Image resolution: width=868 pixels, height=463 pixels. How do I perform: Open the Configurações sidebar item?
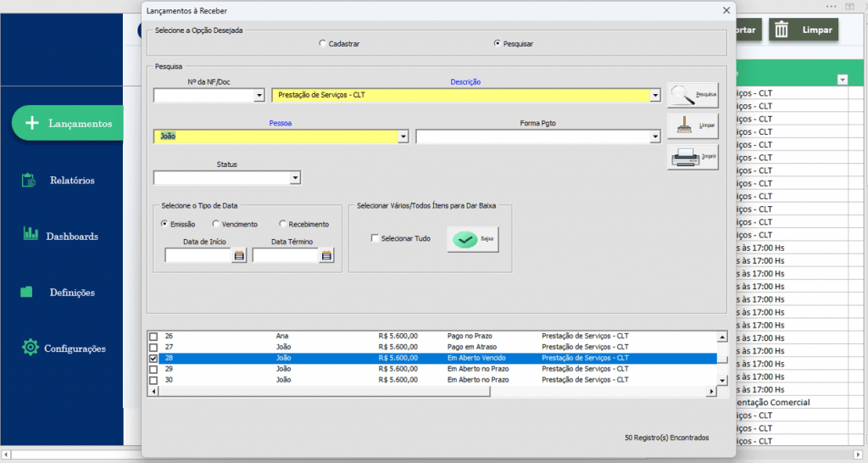click(x=75, y=348)
